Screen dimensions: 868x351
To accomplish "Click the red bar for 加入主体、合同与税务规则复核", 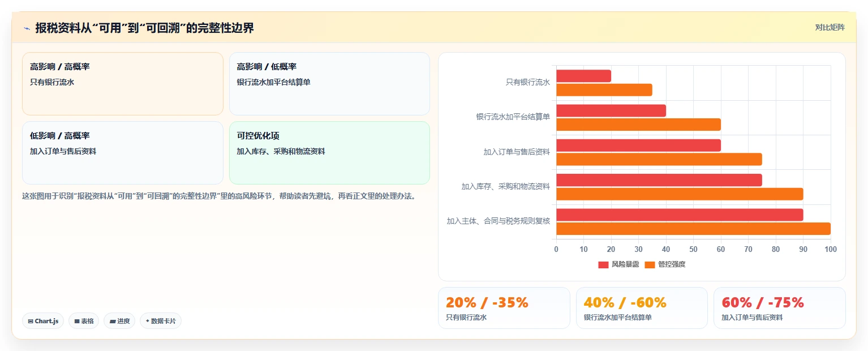I will (680, 215).
